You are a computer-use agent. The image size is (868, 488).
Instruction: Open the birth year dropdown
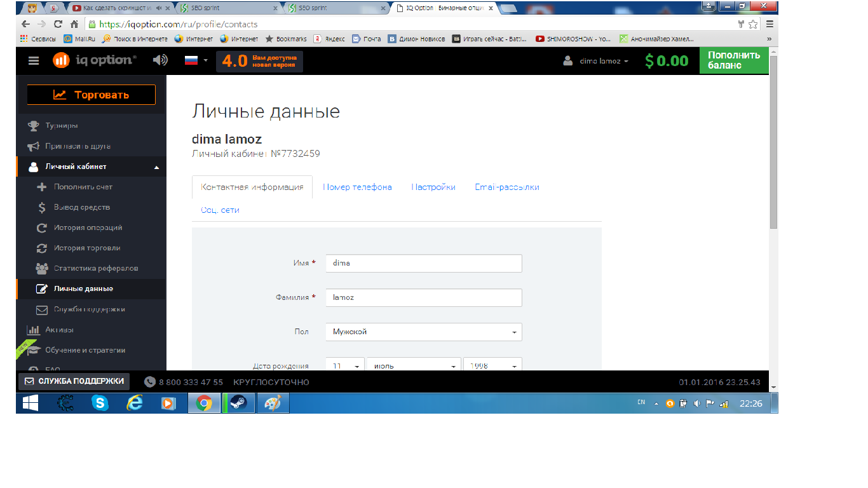(492, 365)
